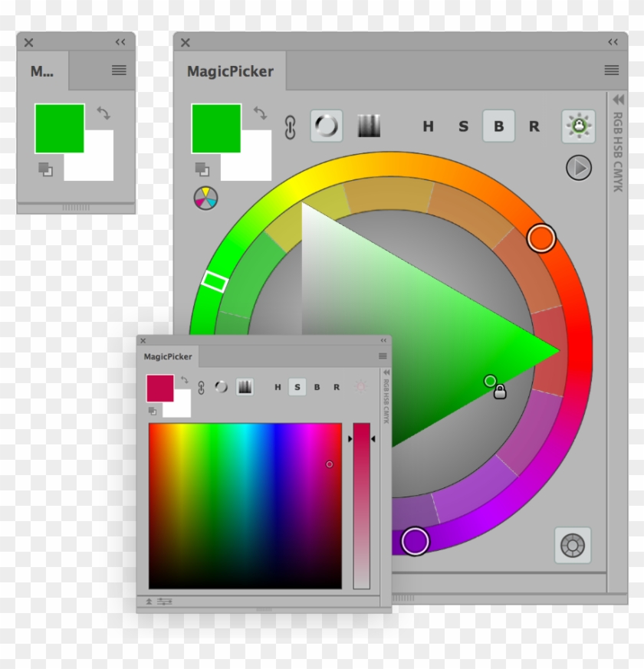The height and width of the screenshot is (669, 644).
Task: Click the padlock icon in color triangle
Action: [500, 392]
